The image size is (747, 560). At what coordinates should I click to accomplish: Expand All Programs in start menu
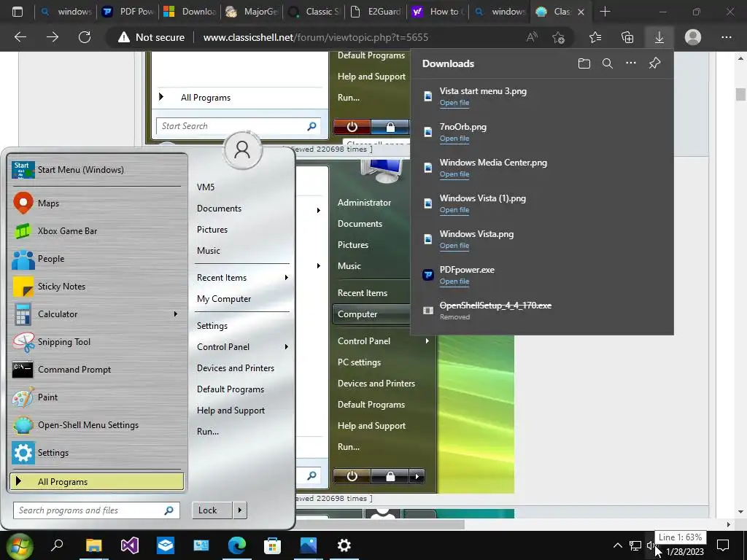tap(97, 481)
